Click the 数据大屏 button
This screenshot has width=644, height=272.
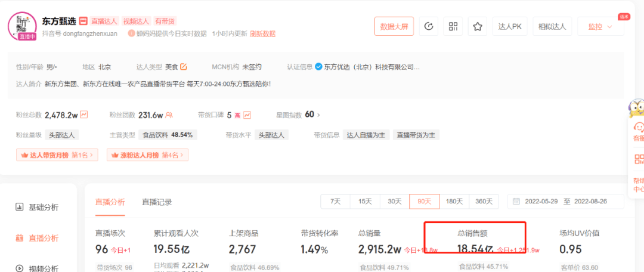click(394, 26)
